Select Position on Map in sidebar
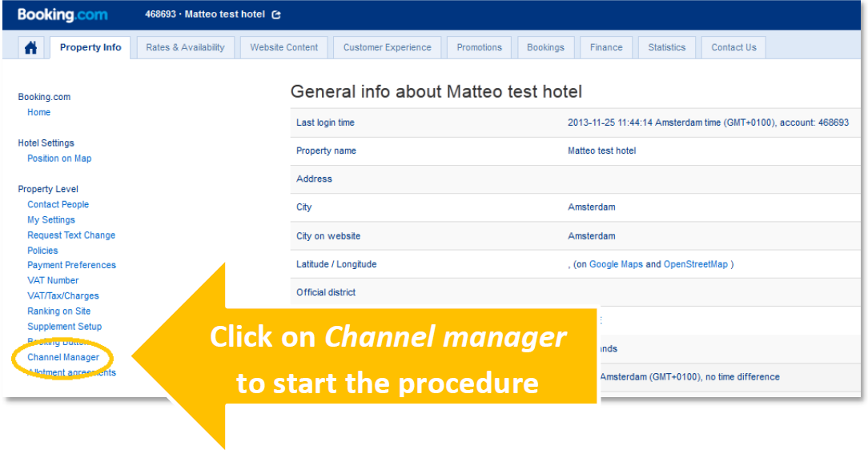 tap(59, 159)
